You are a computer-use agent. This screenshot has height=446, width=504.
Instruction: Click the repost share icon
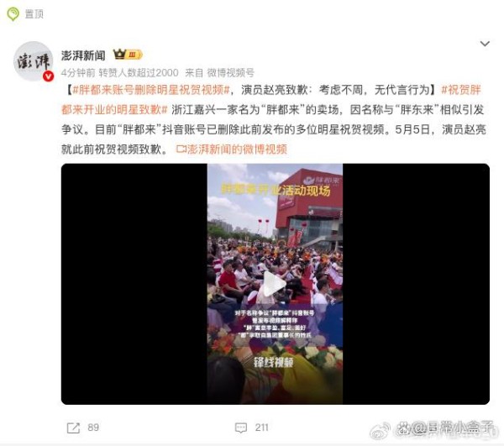73,428
